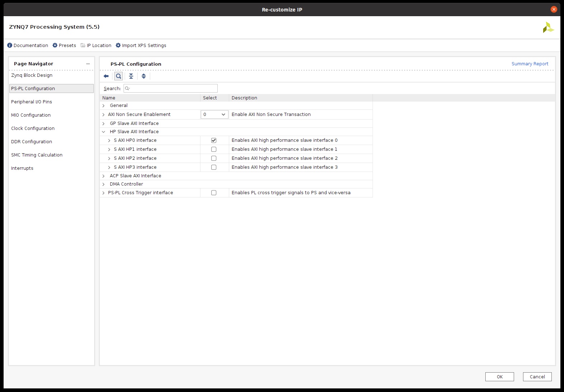564x392 pixels.
Task: Expand DMA Controller node
Action: (x=103, y=184)
